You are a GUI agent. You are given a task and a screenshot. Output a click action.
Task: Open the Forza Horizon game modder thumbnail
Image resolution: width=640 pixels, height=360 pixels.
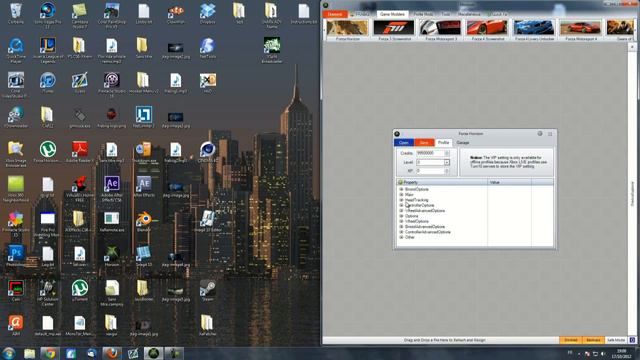coord(347,30)
